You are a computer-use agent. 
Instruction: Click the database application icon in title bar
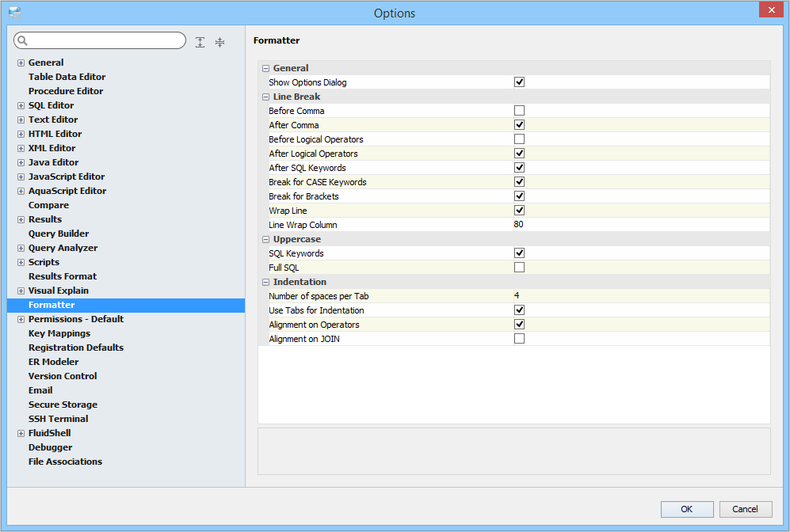coord(15,13)
